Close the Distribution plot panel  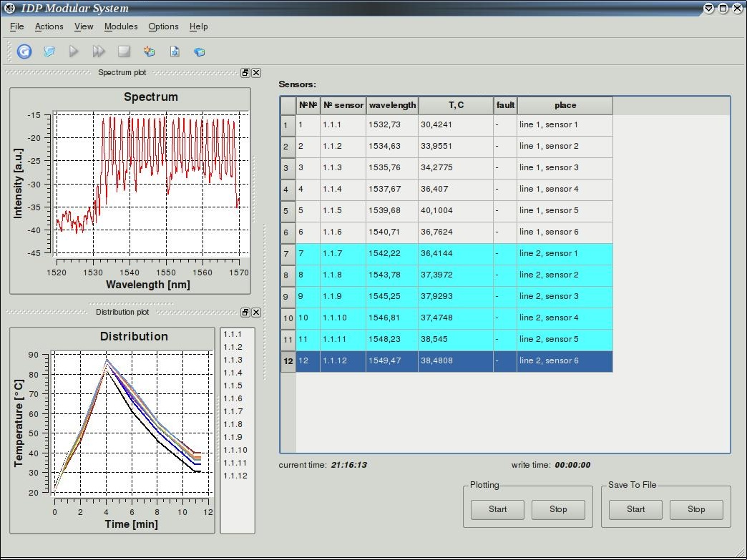pos(256,313)
